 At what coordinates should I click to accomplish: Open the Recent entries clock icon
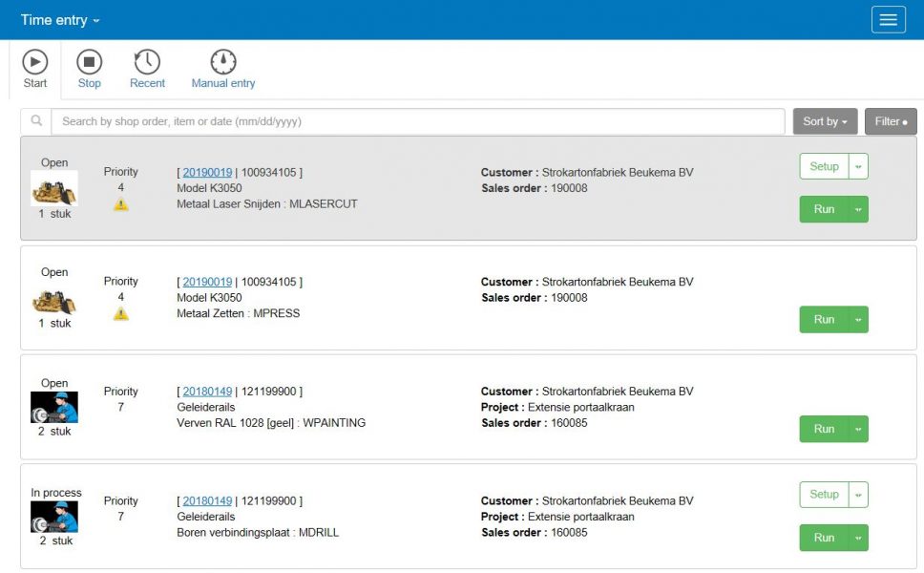point(147,63)
